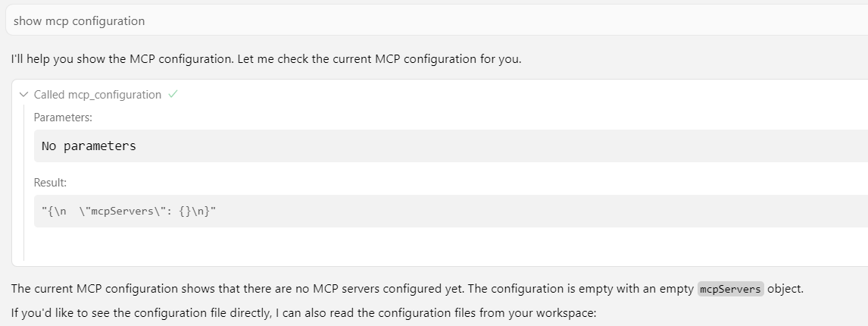Click the vertical line left of Parameters

point(23,182)
